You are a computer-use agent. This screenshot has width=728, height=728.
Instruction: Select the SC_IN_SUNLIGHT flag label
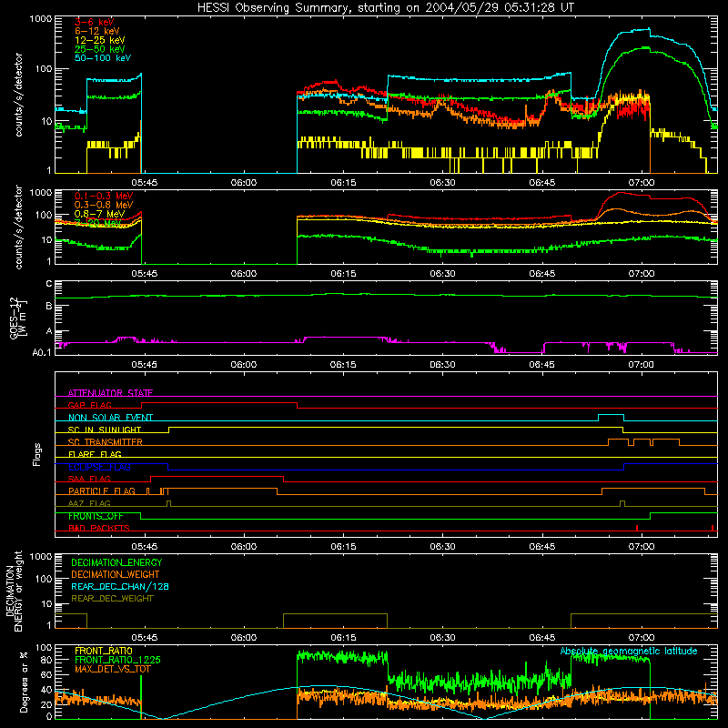click(x=105, y=430)
